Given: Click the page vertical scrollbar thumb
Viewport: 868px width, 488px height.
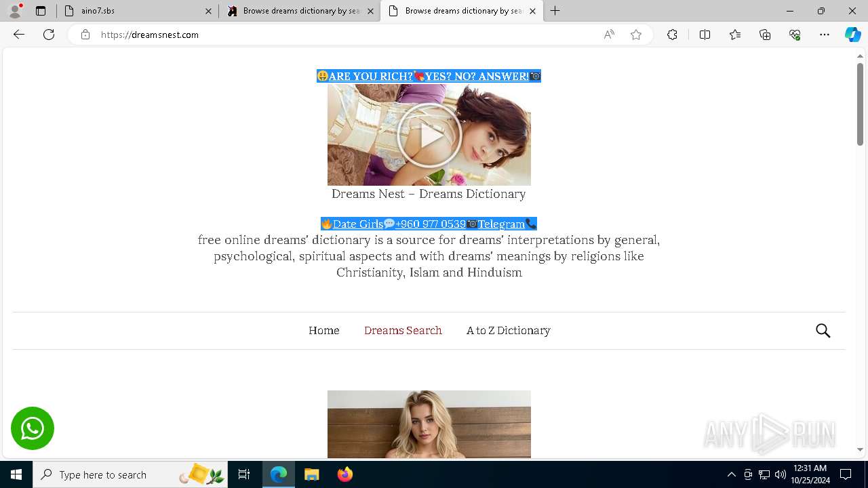Looking at the screenshot, I should (860, 104).
